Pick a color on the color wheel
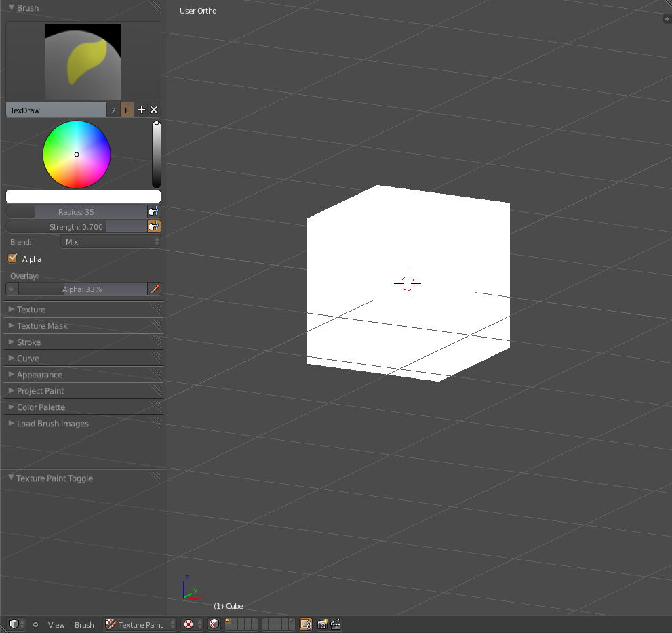The width and height of the screenshot is (672, 633). tap(77, 155)
